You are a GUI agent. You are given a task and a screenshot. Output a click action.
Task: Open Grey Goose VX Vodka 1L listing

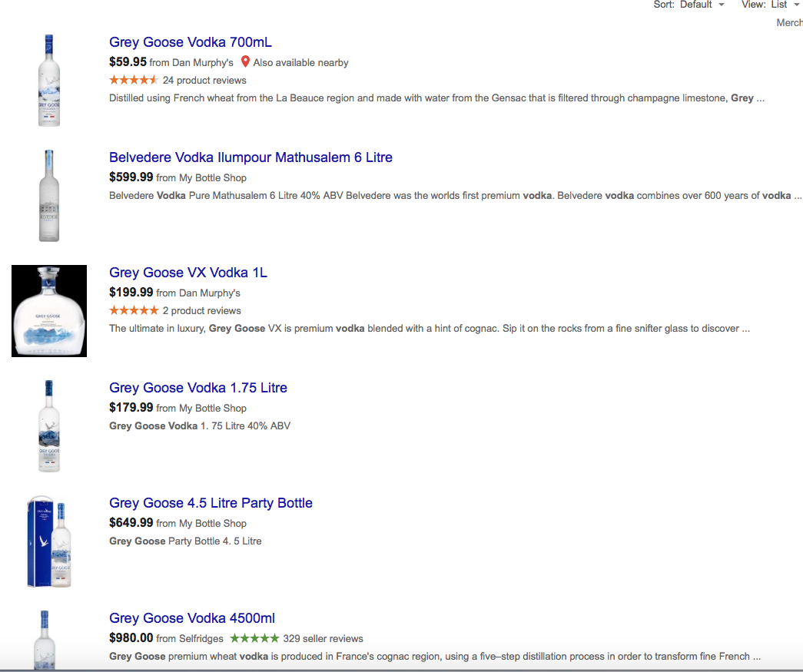click(x=188, y=273)
